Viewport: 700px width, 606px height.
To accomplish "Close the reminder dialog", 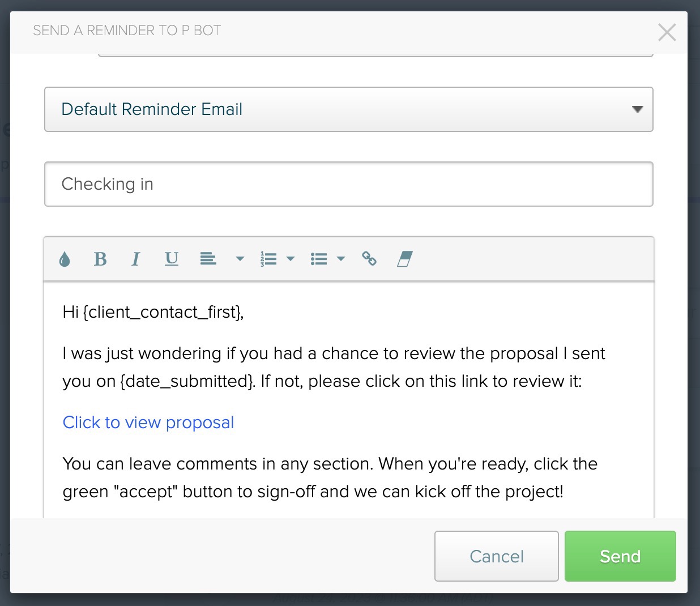I will 667,32.
